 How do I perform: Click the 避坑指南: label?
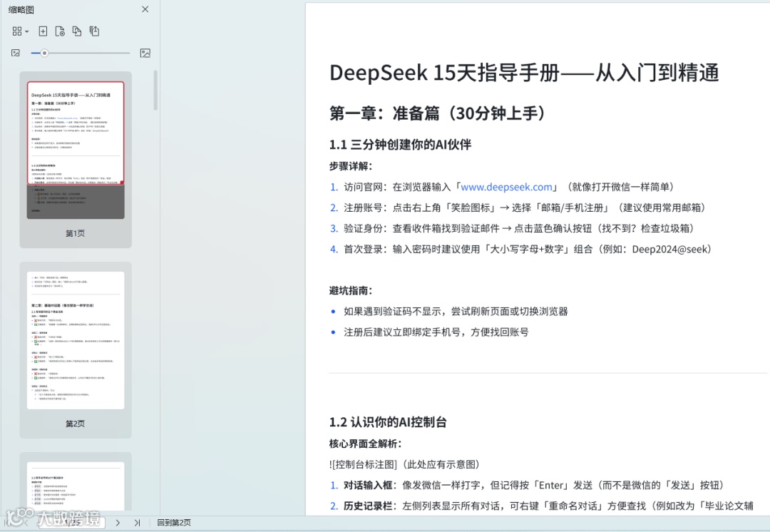(x=351, y=291)
